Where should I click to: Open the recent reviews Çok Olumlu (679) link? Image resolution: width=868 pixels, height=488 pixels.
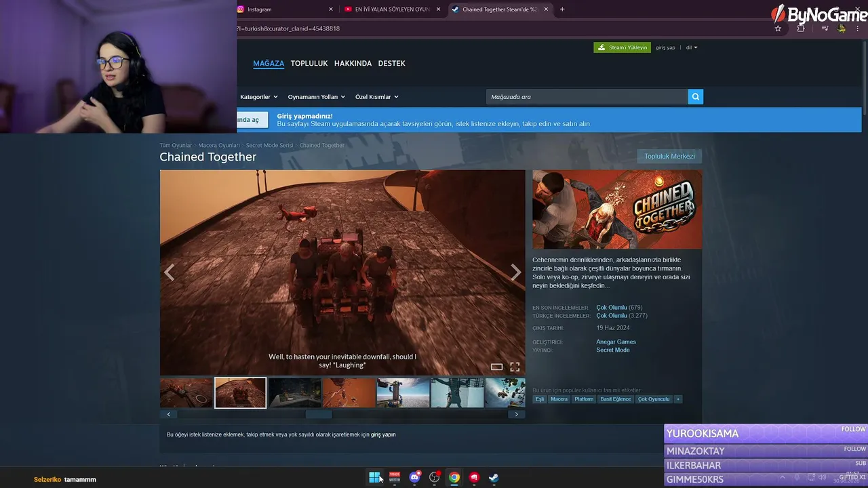[x=619, y=308]
